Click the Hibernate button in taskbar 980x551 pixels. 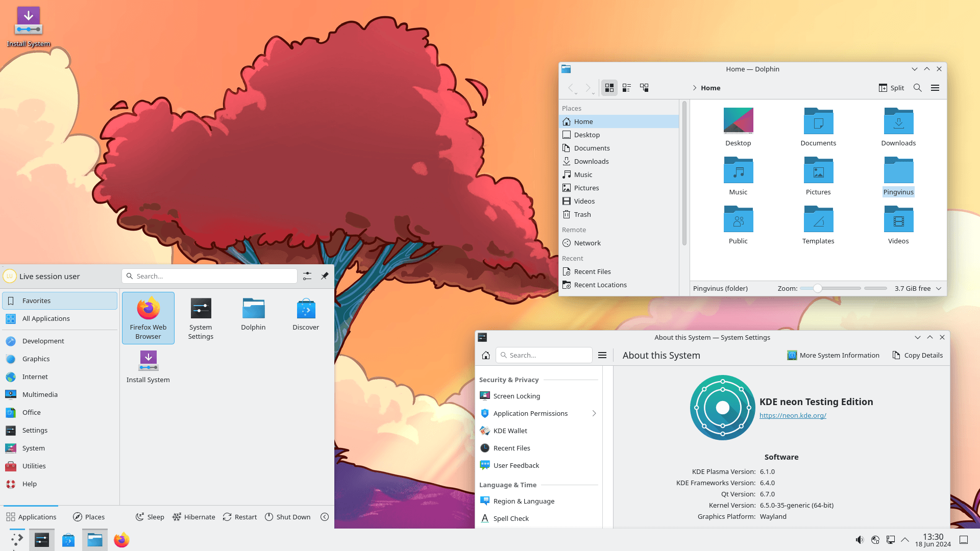(x=194, y=517)
